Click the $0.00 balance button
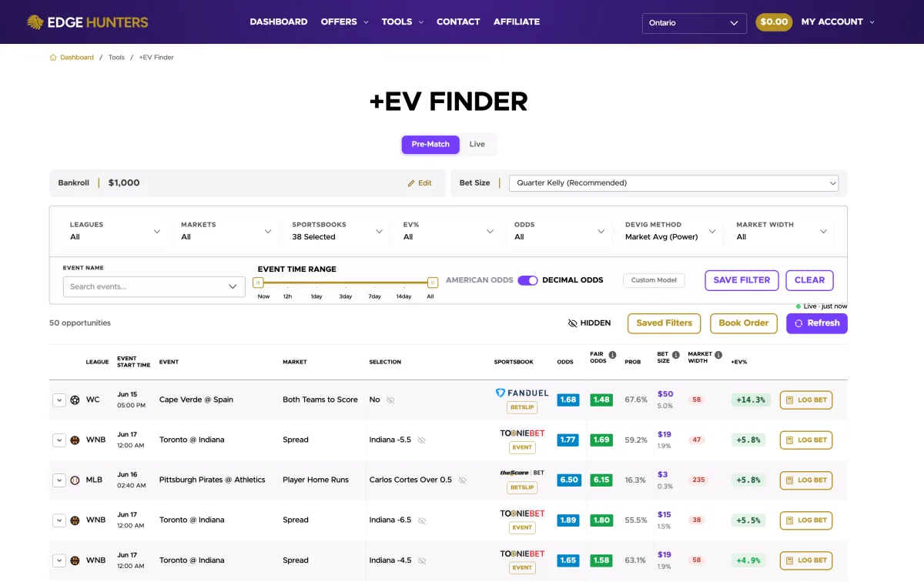This screenshot has height=582, width=924. 774,22
